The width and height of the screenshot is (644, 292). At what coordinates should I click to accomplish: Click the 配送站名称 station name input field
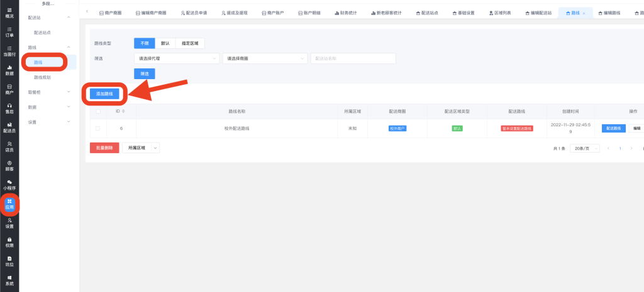pyautogui.click(x=353, y=58)
